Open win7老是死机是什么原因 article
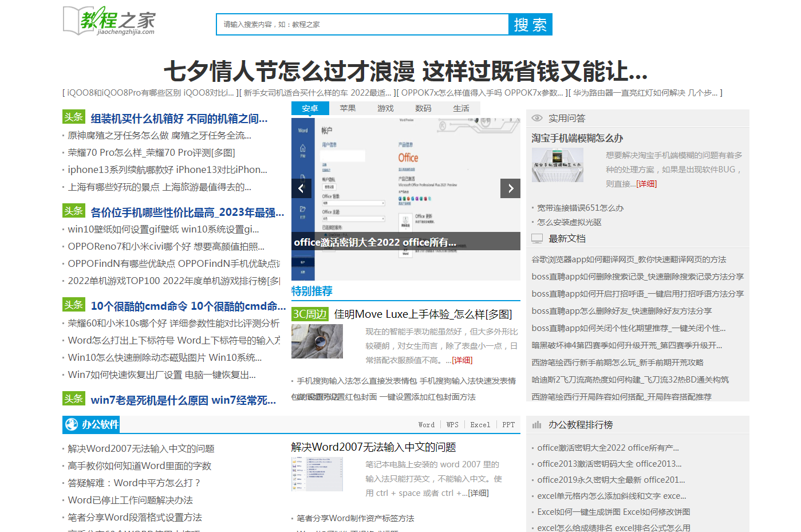801x532 pixels. (x=183, y=400)
